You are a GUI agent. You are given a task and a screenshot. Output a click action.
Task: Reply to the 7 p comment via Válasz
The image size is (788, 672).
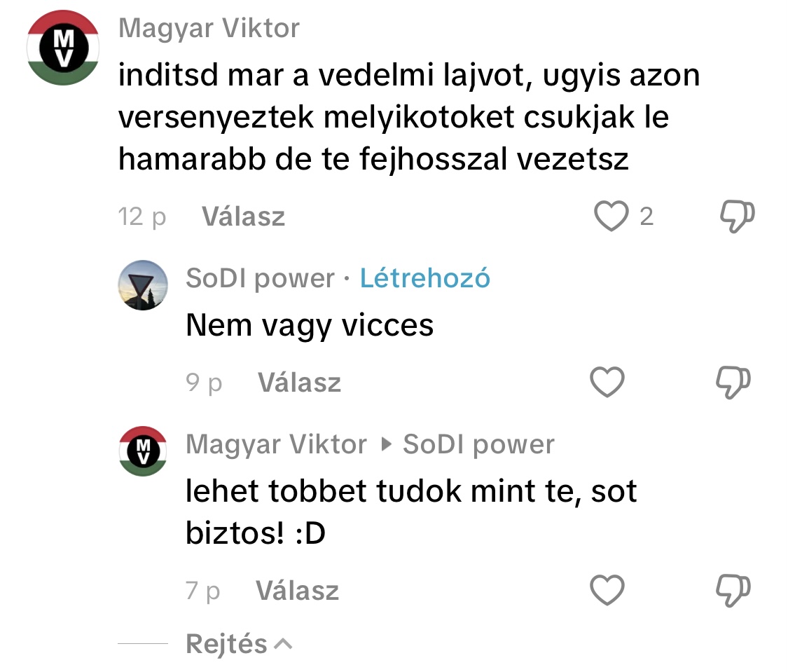(298, 590)
